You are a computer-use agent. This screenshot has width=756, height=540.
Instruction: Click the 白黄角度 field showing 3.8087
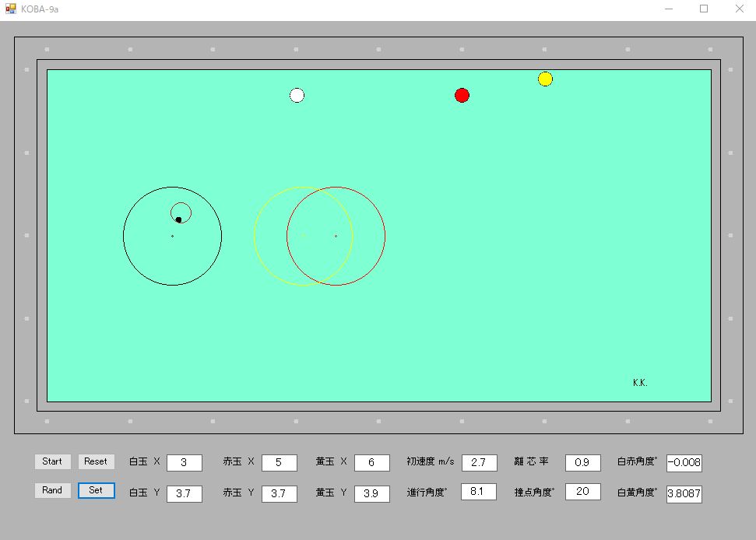coord(684,494)
